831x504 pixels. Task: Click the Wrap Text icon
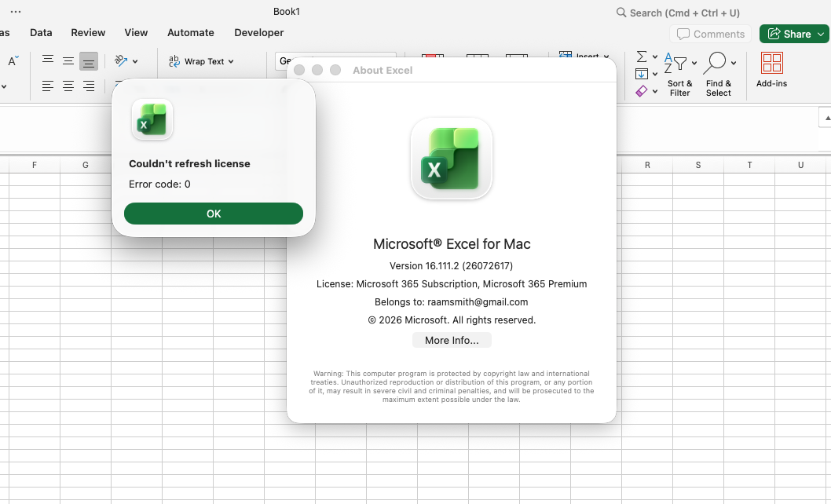[x=174, y=61]
